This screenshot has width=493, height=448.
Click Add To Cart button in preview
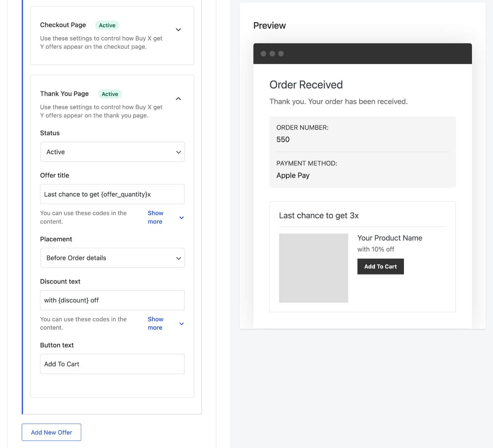[x=380, y=267]
